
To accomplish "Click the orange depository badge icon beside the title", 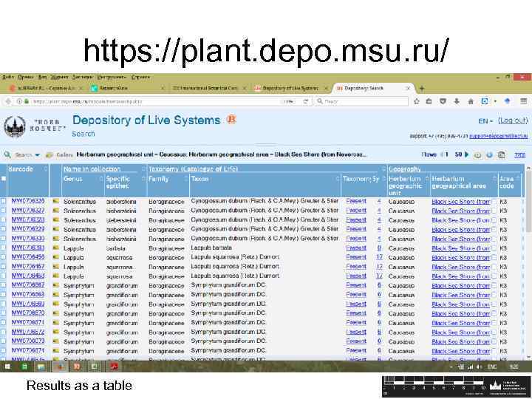I will pyautogui.click(x=231, y=120).
